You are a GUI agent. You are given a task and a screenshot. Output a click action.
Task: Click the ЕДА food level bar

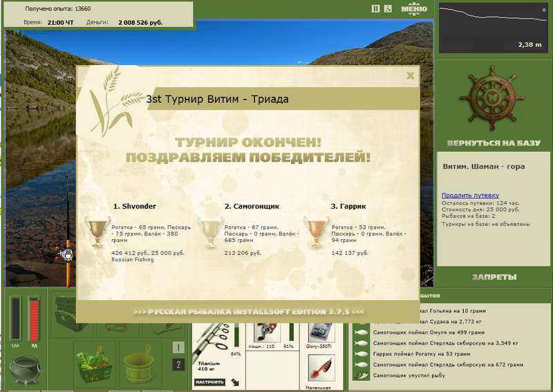click(16, 319)
